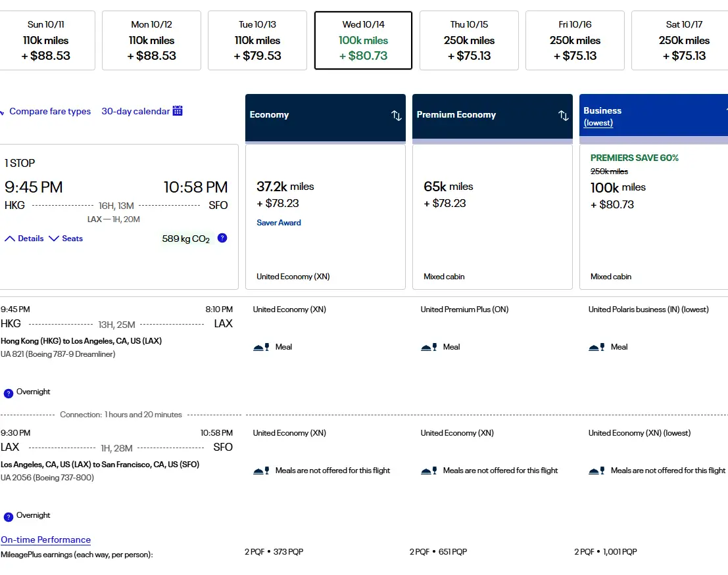Click the 30-day calendar icon
Viewport: 728px width, 575px height.
178,111
